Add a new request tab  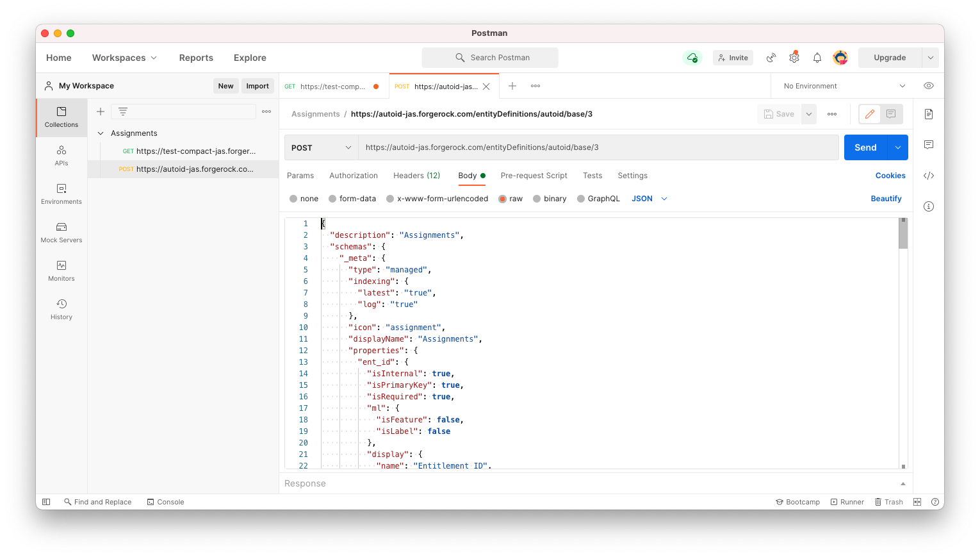(x=512, y=86)
